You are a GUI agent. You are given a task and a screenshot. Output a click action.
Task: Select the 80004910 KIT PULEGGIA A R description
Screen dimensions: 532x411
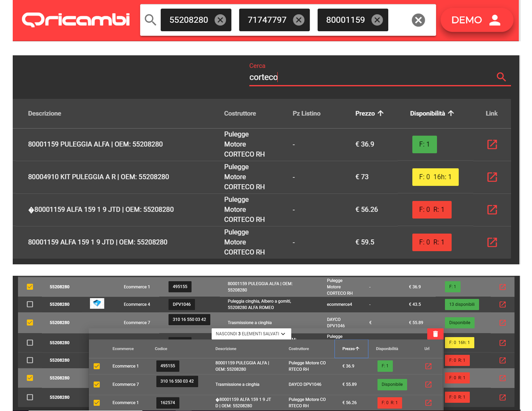click(x=98, y=177)
